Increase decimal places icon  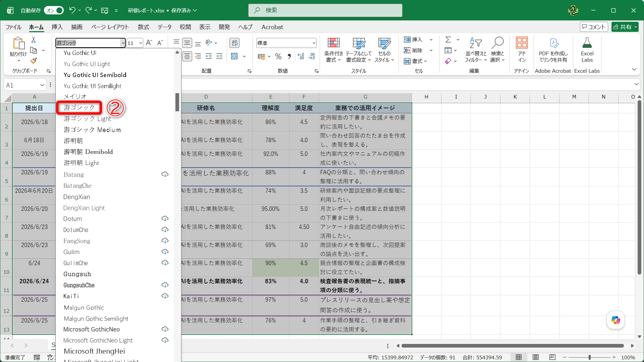click(301, 56)
